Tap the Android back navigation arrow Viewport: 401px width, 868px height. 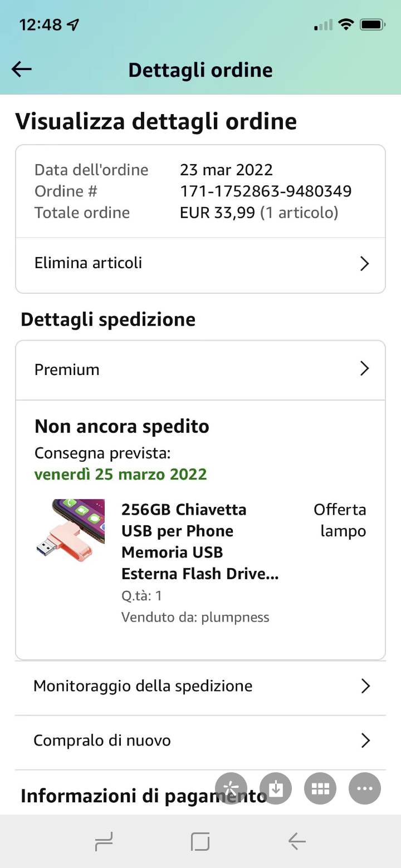tap(297, 841)
